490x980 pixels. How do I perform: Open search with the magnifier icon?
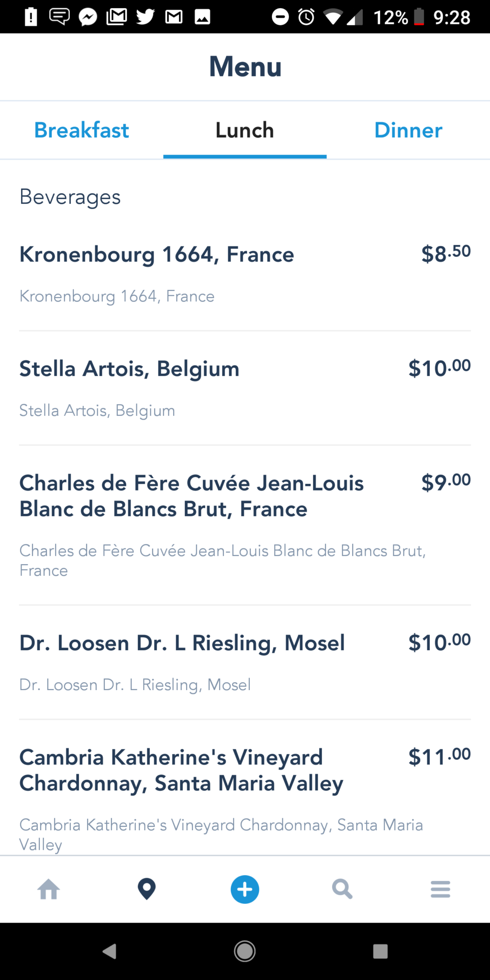[342, 890]
